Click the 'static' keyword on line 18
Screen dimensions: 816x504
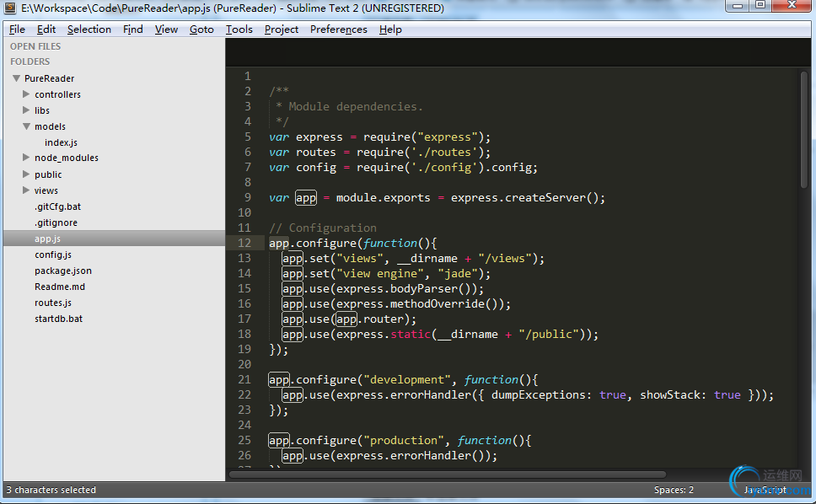tap(411, 335)
